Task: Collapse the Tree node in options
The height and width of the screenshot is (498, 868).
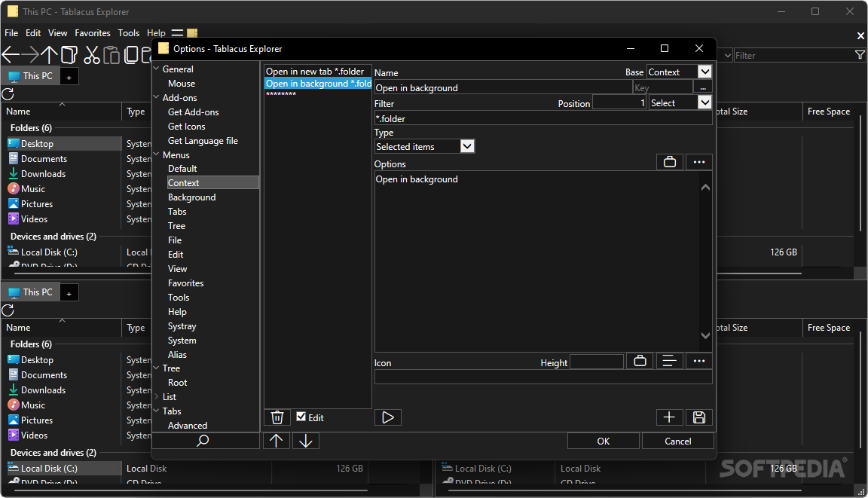Action: point(157,368)
